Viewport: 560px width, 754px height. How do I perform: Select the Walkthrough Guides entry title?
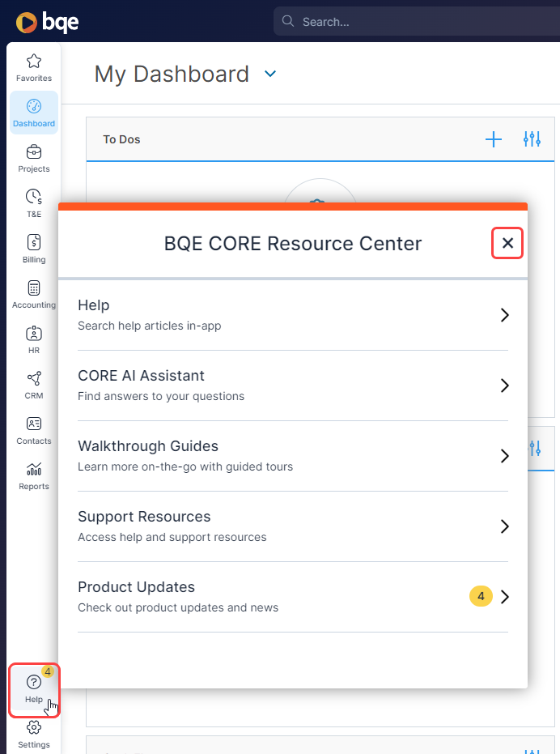pyautogui.click(x=148, y=445)
